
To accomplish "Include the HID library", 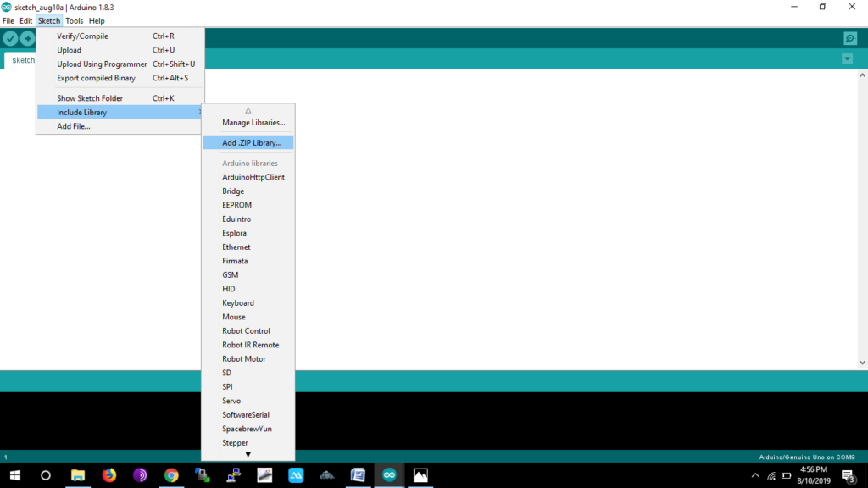I will point(248,289).
